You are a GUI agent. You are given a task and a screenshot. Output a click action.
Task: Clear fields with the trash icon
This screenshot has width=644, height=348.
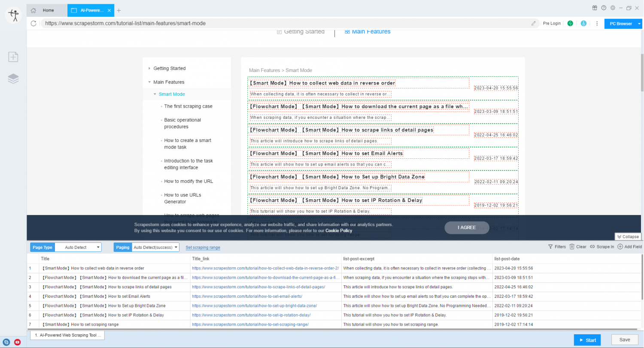point(572,247)
